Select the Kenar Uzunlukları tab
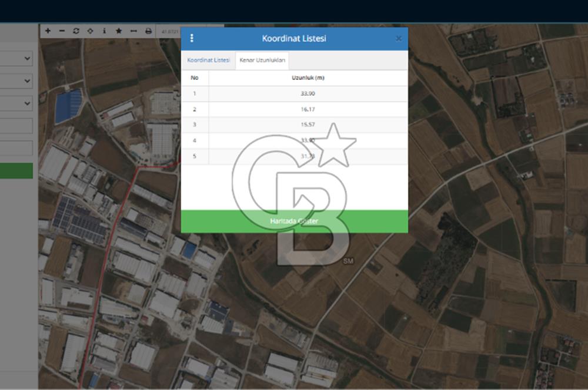 (262, 60)
